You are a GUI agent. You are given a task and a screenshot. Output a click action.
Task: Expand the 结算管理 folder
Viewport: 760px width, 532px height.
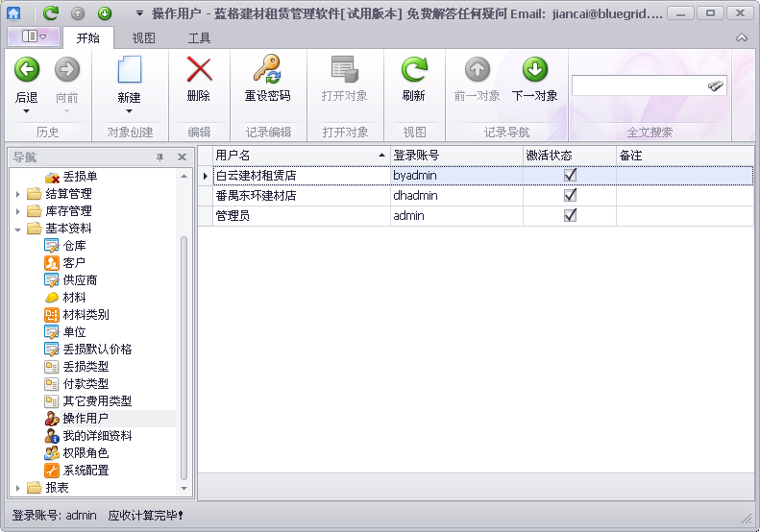pyautogui.click(x=18, y=194)
